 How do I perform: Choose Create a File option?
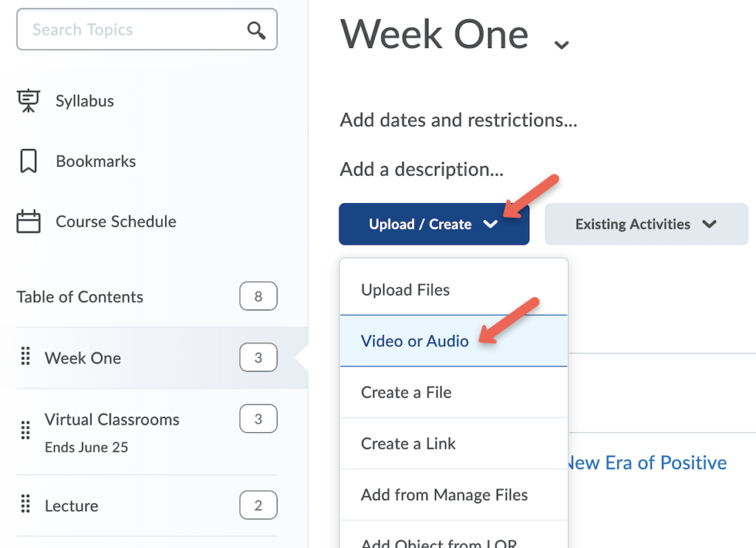tap(407, 392)
